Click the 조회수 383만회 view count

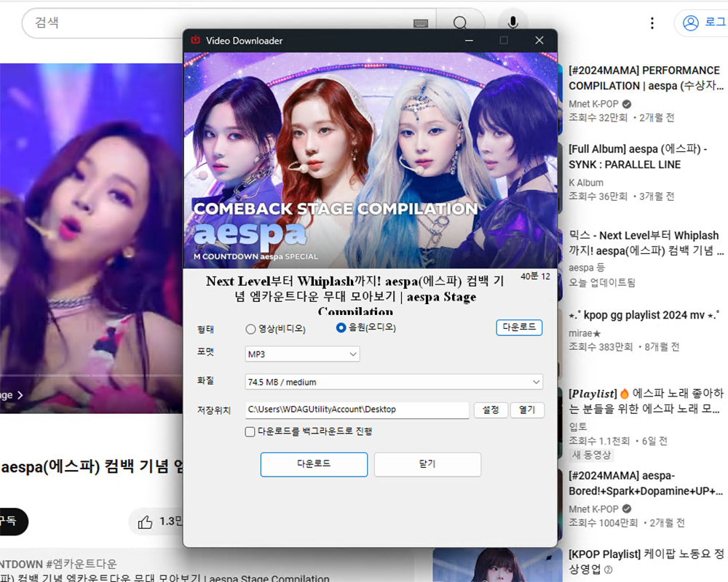[x=601, y=347]
